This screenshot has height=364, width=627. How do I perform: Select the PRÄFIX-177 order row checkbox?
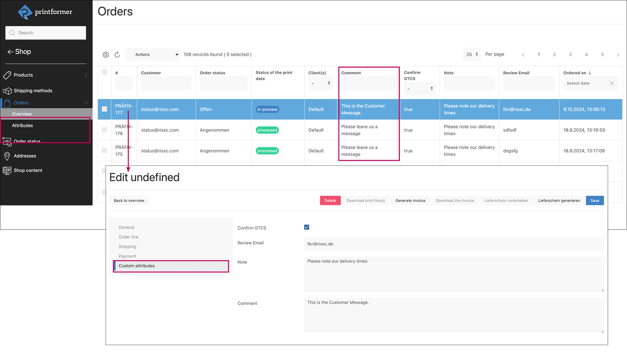tap(105, 109)
